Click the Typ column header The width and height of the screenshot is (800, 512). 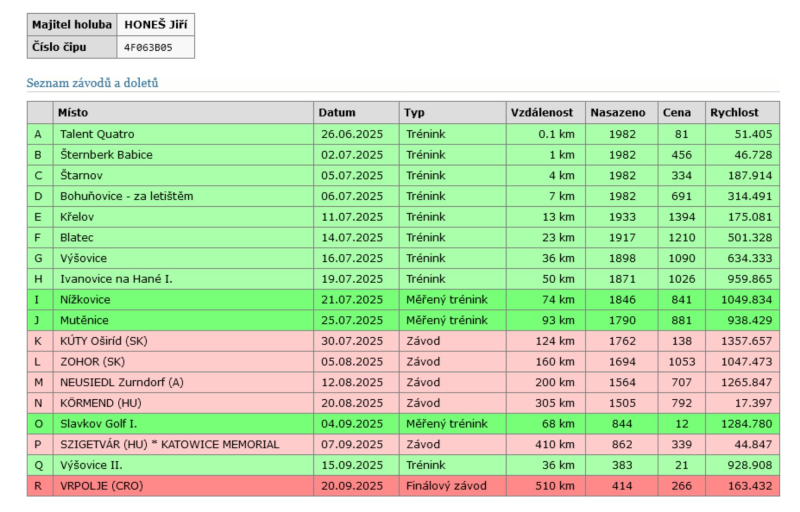pyautogui.click(x=415, y=113)
